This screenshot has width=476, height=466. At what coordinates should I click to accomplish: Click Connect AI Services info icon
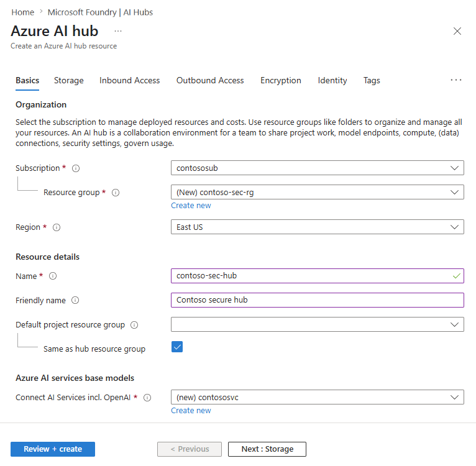147,398
